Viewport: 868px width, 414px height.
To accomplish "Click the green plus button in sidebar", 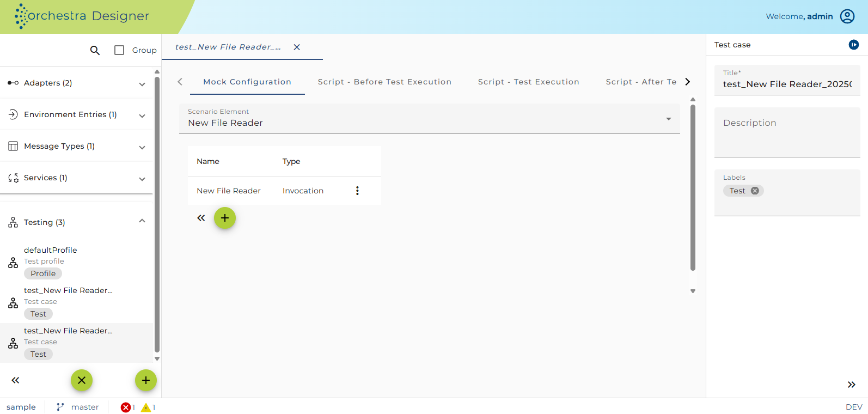I will pyautogui.click(x=146, y=380).
